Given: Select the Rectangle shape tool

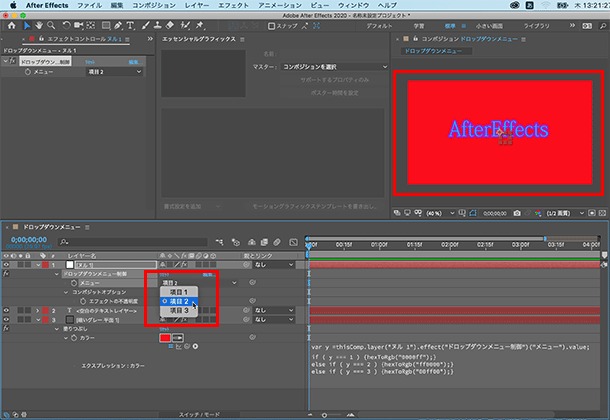Looking at the screenshot, I should pyautogui.click(x=106, y=26).
